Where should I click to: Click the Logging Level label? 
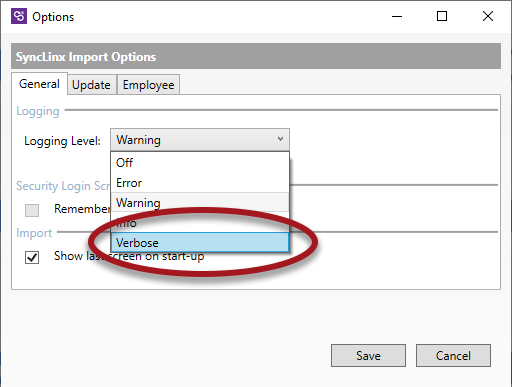[x=62, y=141]
